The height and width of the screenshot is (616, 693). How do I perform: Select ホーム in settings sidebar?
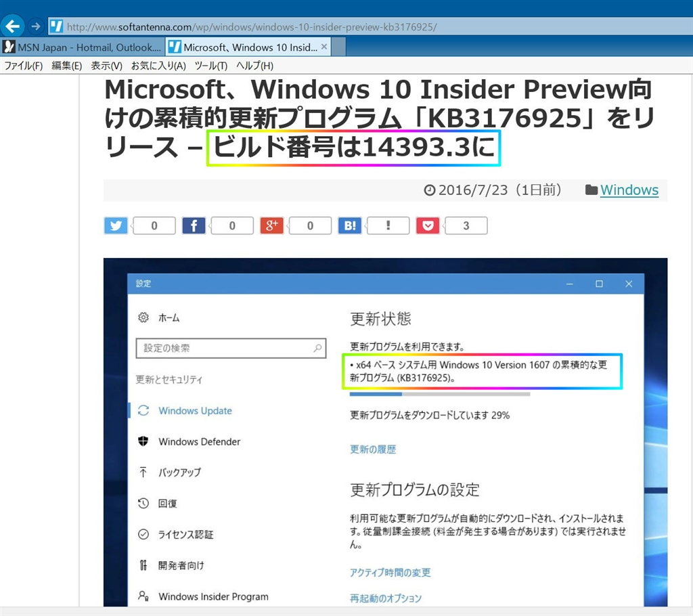pyautogui.click(x=169, y=317)
